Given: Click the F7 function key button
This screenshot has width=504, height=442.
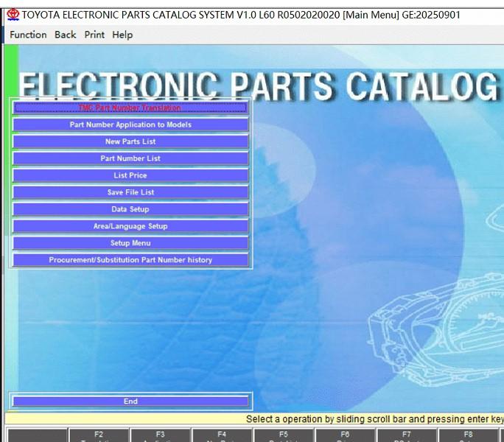Looking at the screenshot, I should (x=407, y=435).
